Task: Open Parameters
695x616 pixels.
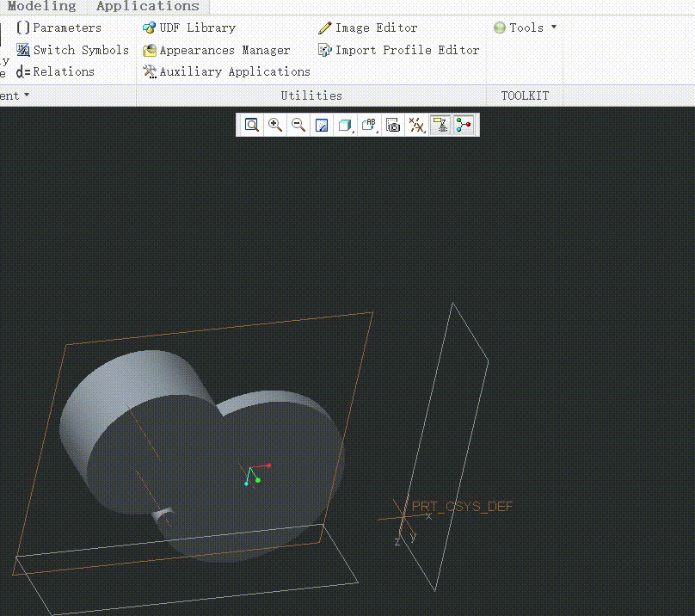Action: 67,28
